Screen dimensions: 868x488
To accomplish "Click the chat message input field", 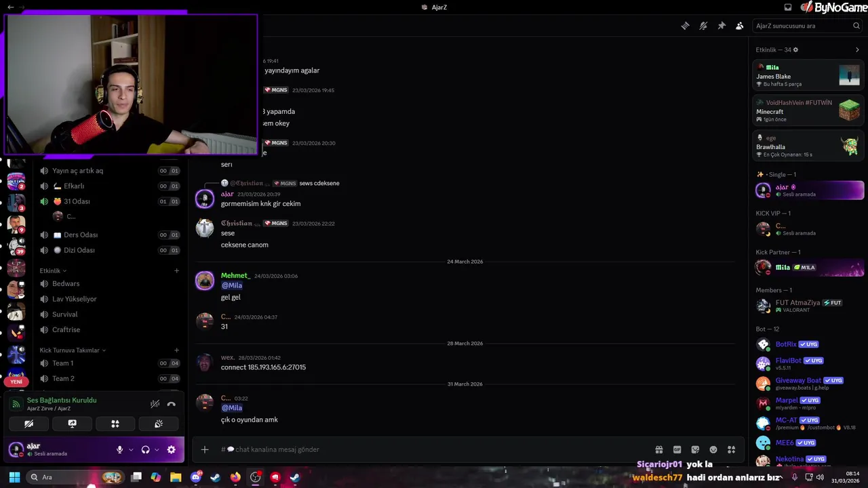I will [434, 449].
